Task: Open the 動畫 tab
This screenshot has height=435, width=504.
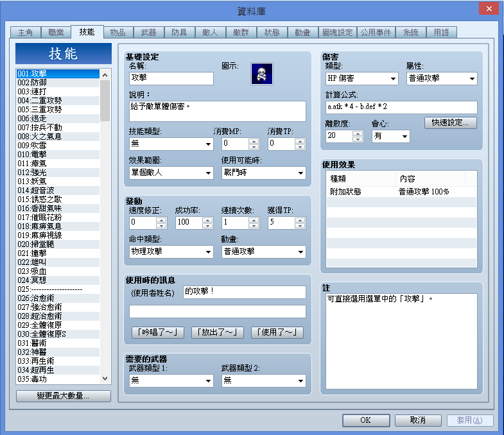Action: coord(303,33)
